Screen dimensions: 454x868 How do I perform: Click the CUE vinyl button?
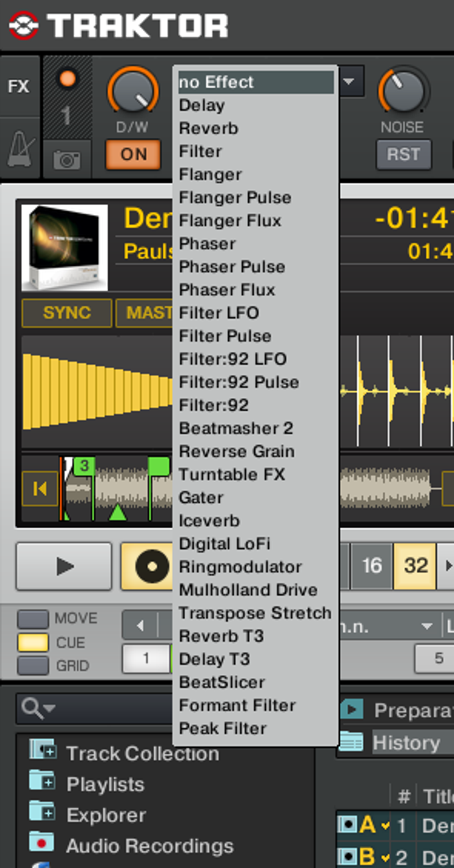click(148, 567)
